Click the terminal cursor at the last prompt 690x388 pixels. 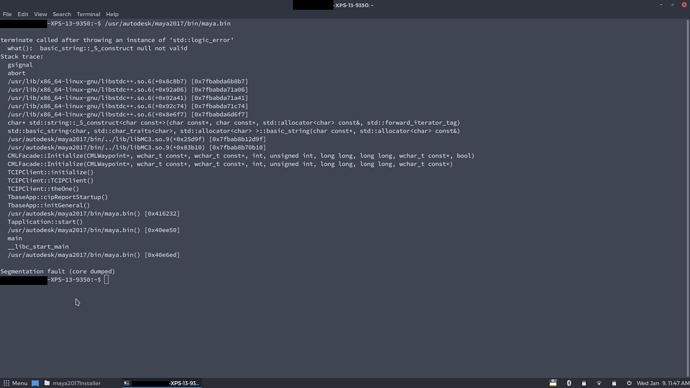point(106,280)
